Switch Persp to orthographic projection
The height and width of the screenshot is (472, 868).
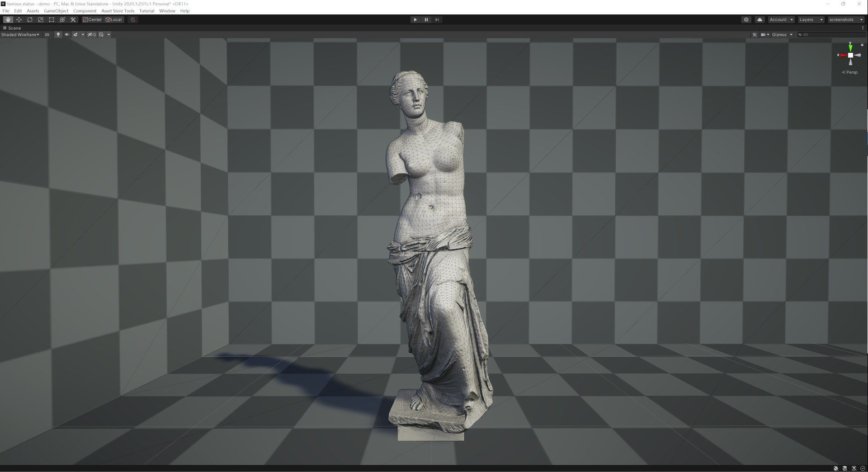(850, 72)
